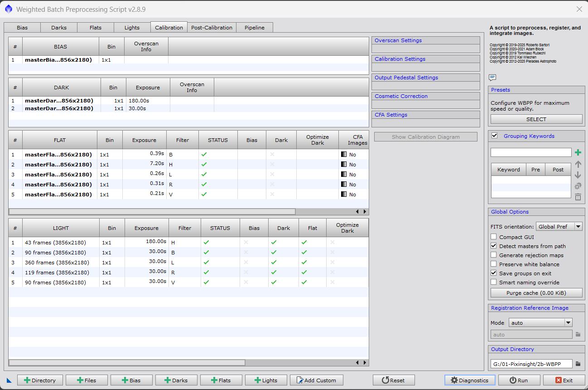The image size is (588, 390).
Task: Click the PixInsight logo in the title bar
Action: (8, 9)
